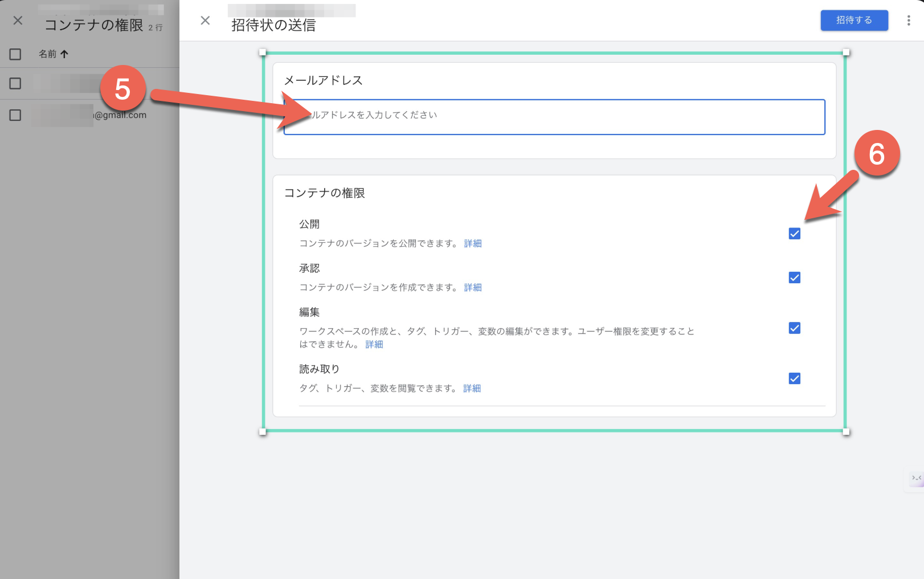This screenshot has height=579, width=924.
Task: Select all users with the header checkbox
Action: click(x=15, y=54)
